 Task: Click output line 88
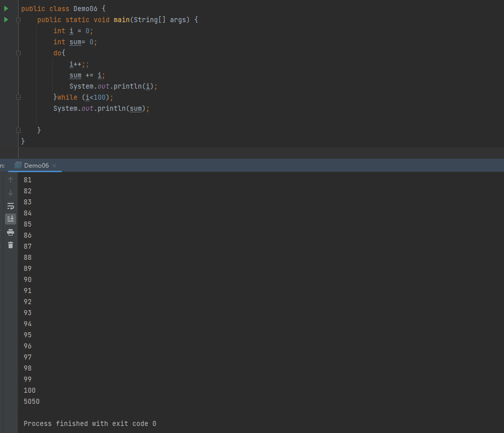pos(28,257)
